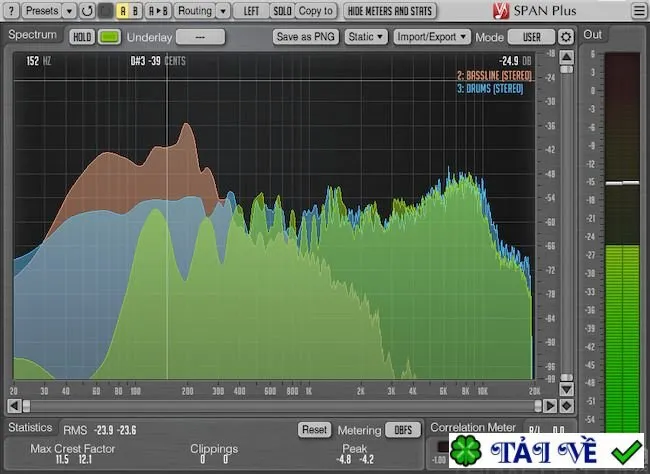The width and height of the screenshot is (650, 474).
Task: Open the Mode selector showing USER
Action: click(x=531, y=37)
